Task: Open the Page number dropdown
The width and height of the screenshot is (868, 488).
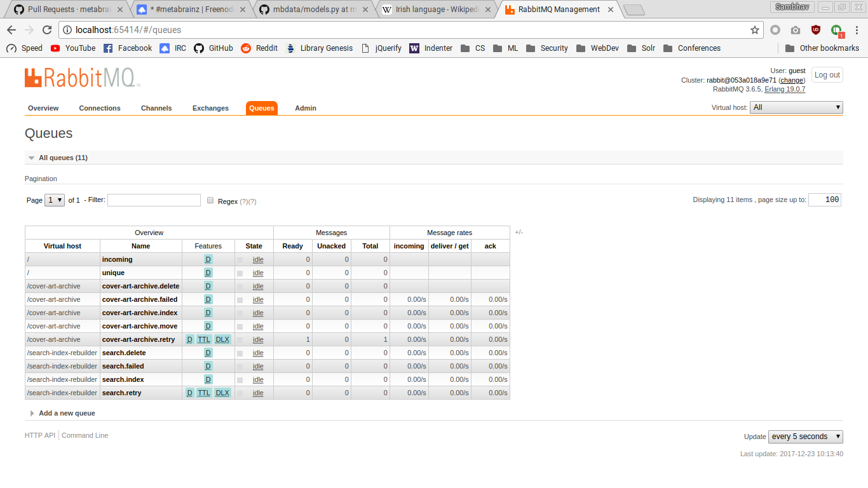Action: 55,200
